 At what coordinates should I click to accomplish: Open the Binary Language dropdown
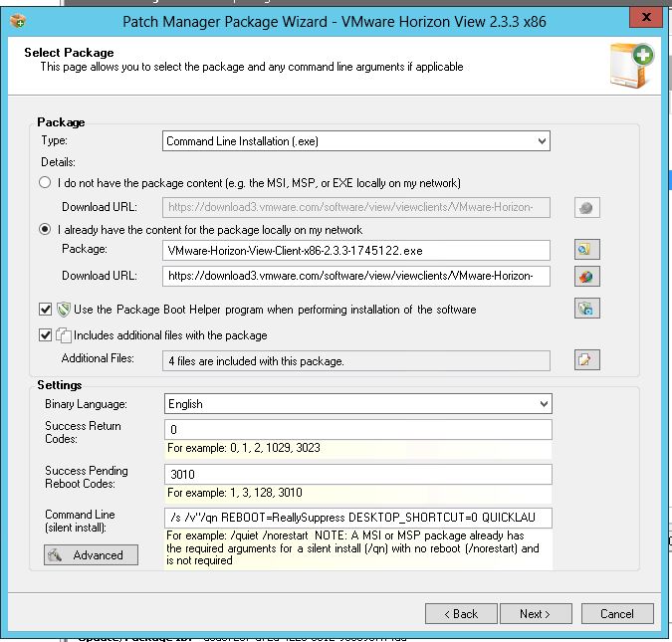[x=357, y=404]
